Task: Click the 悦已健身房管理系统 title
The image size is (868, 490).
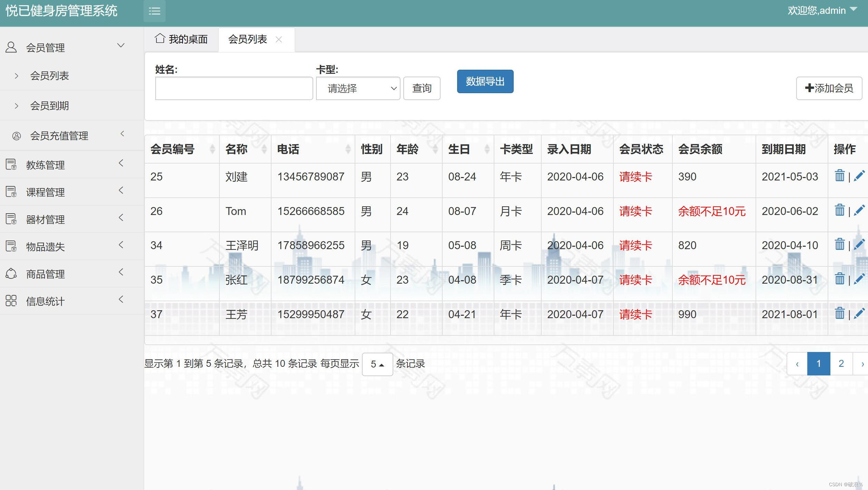Action: tap(61, 11)
